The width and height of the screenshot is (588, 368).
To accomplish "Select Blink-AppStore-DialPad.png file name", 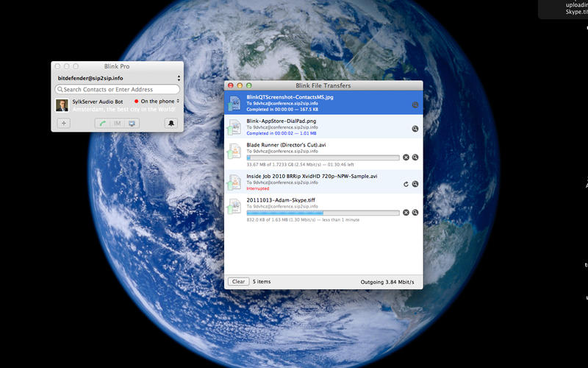I will click(282, 121).
